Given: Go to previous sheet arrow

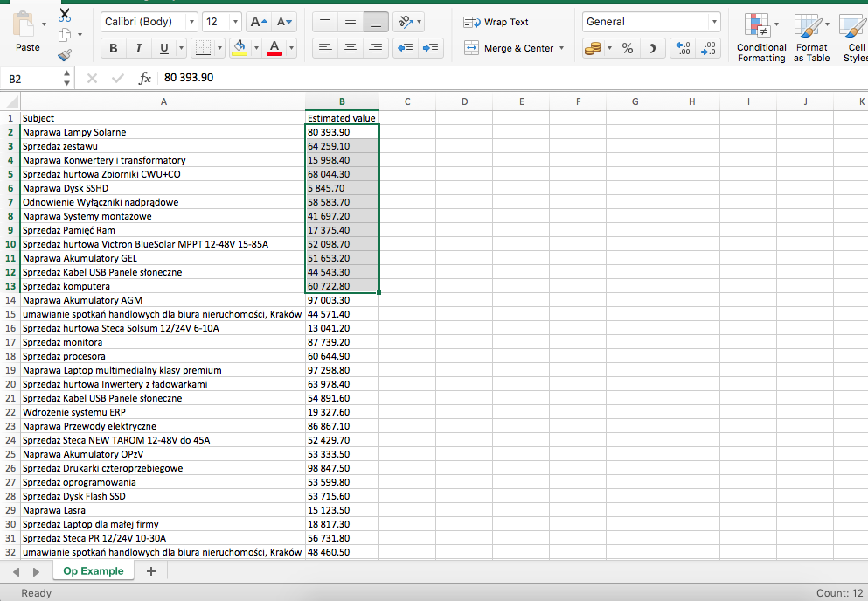Looking at the screenshot, I should pyautogui.click(x=16, y=571).
